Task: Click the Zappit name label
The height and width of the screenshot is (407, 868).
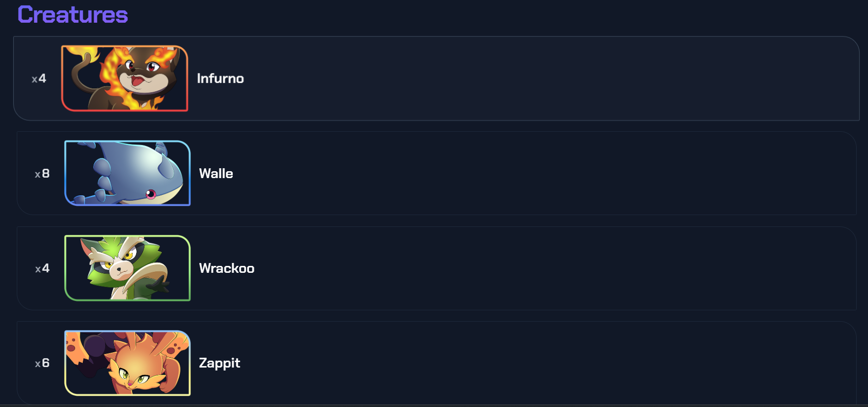Action: pyautogui.click(x=219, y=363)
